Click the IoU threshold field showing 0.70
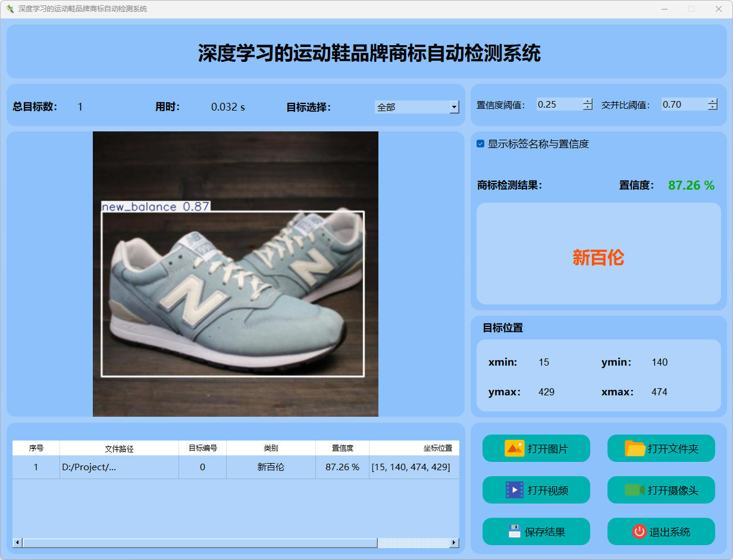733x560 pixels. pos(683,105)
